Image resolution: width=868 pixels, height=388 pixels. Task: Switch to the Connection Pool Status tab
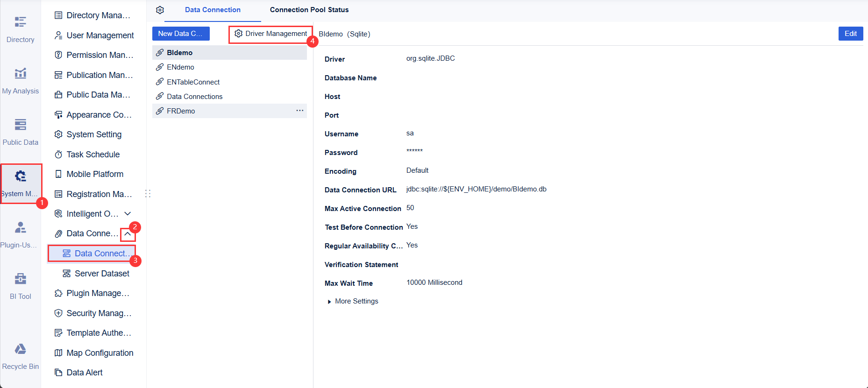click(309, 10)
